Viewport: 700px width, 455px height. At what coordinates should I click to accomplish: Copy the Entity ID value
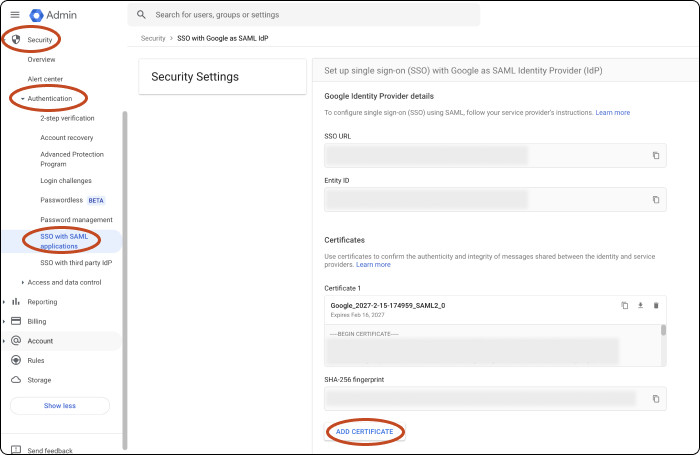point(656,199)
